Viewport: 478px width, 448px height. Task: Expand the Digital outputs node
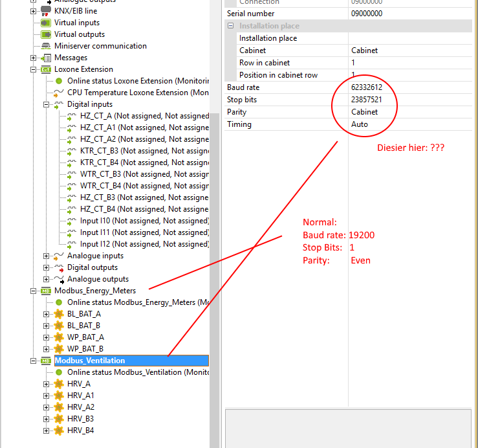46,267
